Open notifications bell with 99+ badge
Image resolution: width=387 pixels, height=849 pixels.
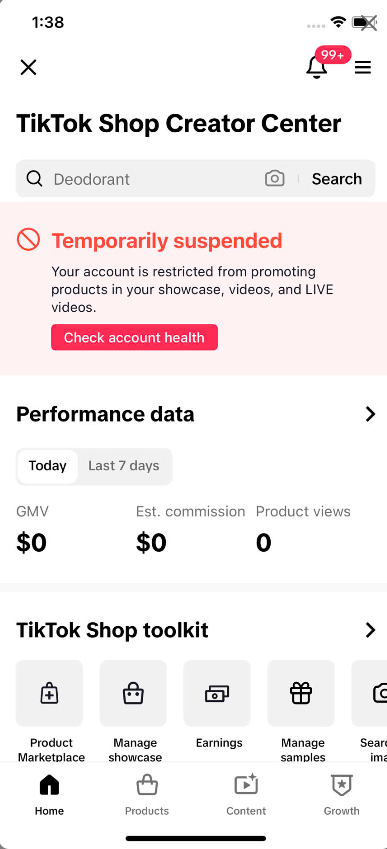tap(317, 67)
